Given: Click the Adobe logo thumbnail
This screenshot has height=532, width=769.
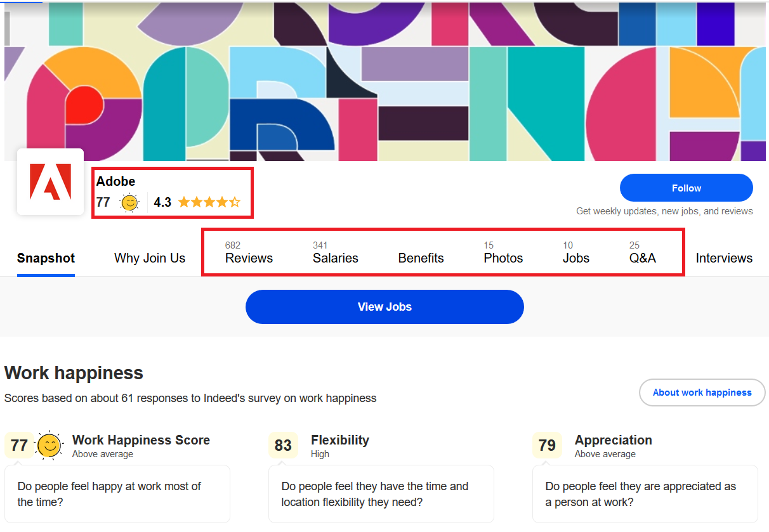Looking at the screenshot, I should tap(50, 181).
